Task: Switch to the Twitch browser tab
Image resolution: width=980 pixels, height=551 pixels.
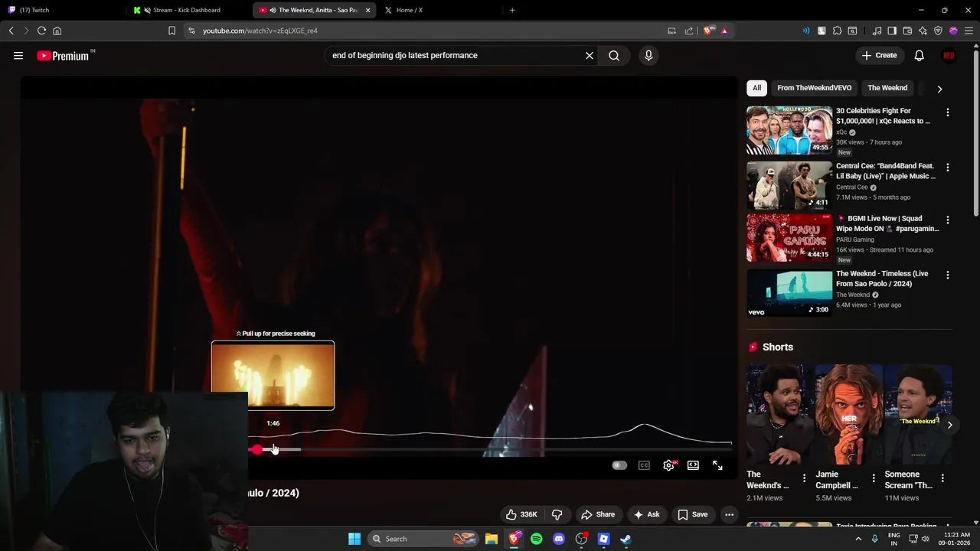Action: click(61, 10)
